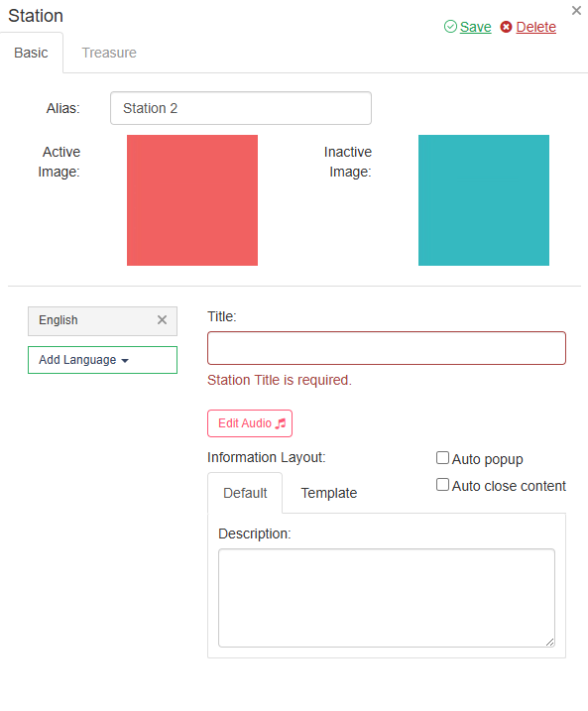The height and width of the screenshot is (711, 588).
Task: Focus the empty Title input field
Action: point(387,348)
